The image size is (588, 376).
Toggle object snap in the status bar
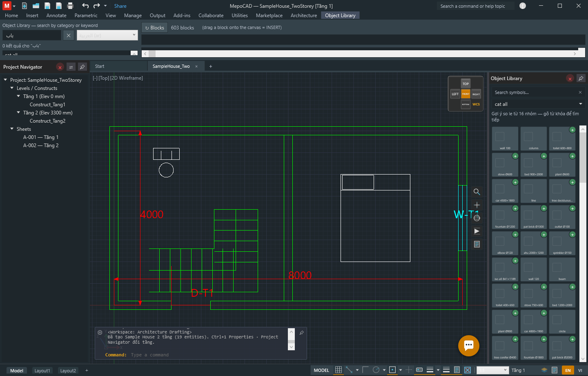[392, 370]
